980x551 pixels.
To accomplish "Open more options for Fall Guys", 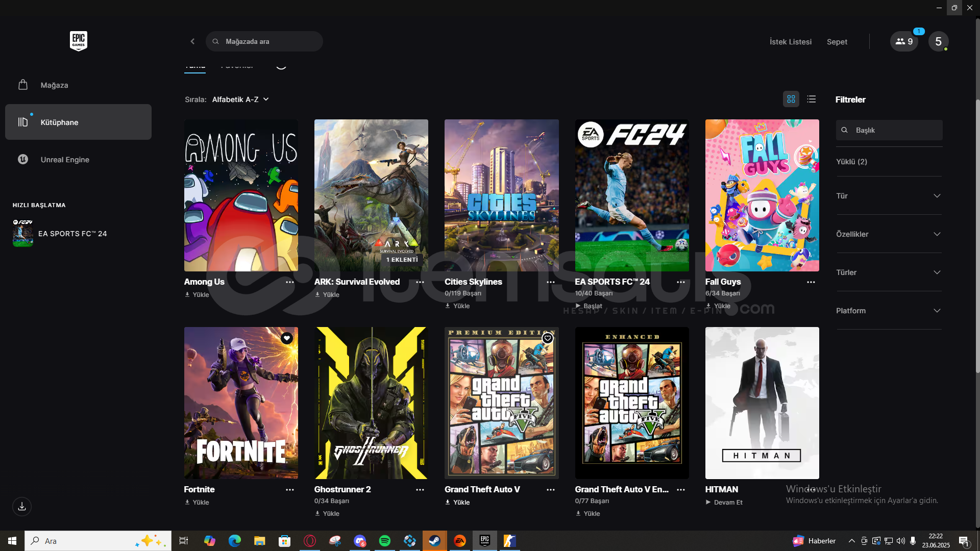I will pyautogui.click(x=811, y=282).
